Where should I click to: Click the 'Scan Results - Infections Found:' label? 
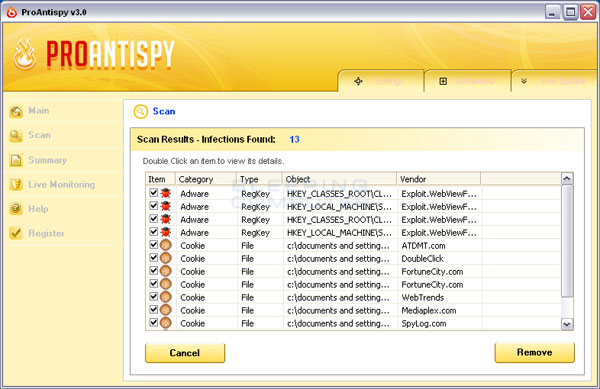point(206,139)
